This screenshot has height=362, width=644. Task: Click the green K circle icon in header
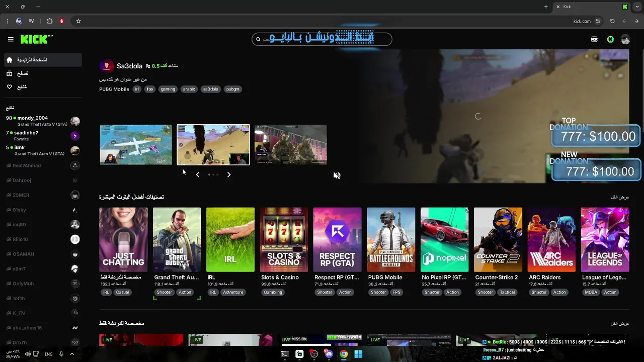tap(610, 39)
